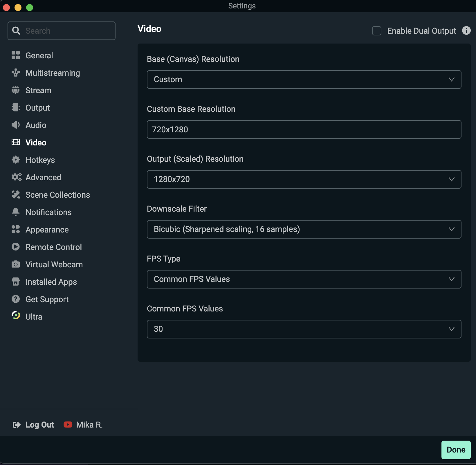Click the Dual Output info icon
Image resolution: width=476 pixels, height=465 pixels.
(466, 30)
